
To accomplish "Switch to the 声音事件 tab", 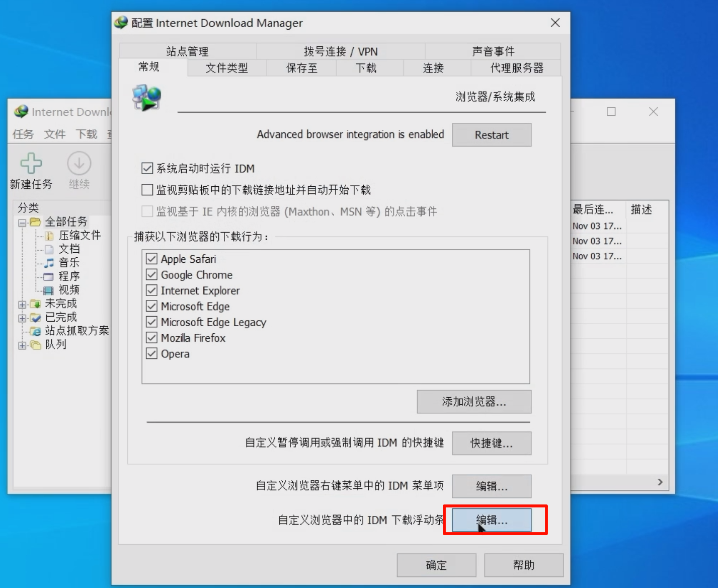I will (x=493, y=51).
